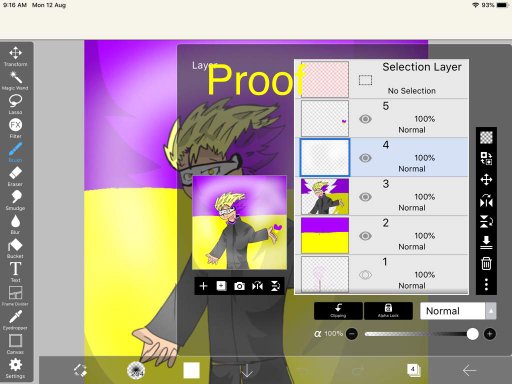Open the Normal blend mode dropdown
The height and width of the screenshot is (384, 512).
point(453,311)
